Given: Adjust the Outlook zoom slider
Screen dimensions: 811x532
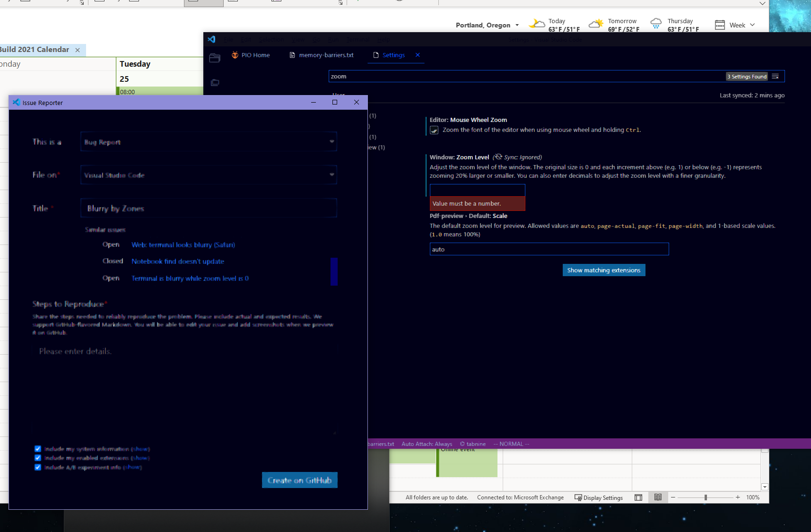Looking at the screenshot, I should click(706, 497).
